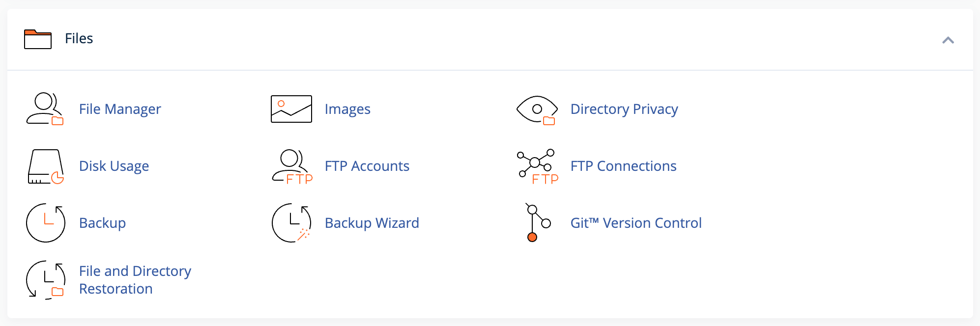Open Disk Usage via its icon
This screenshot has height=326, width=980.
(x=45, y=166)
